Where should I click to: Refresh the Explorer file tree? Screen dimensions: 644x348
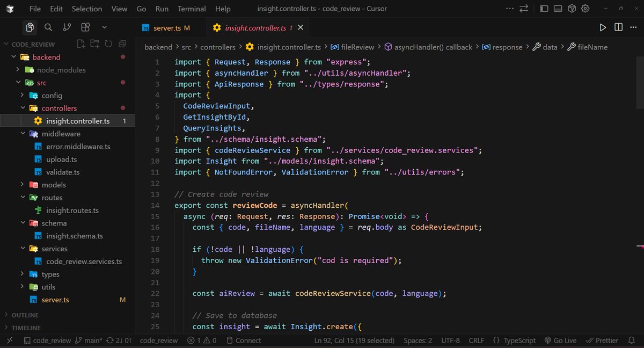[x=107, y=44]
